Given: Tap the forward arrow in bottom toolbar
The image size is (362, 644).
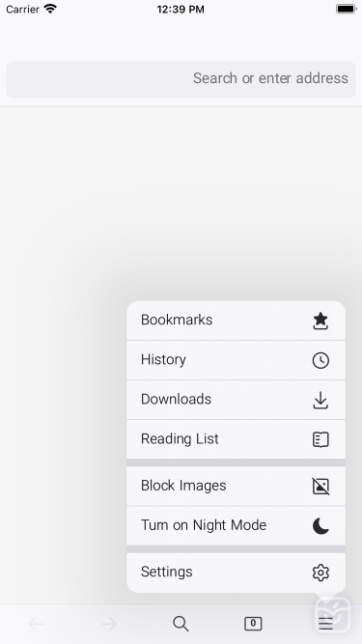Looking at the screenshot, I should coord(108,624).
